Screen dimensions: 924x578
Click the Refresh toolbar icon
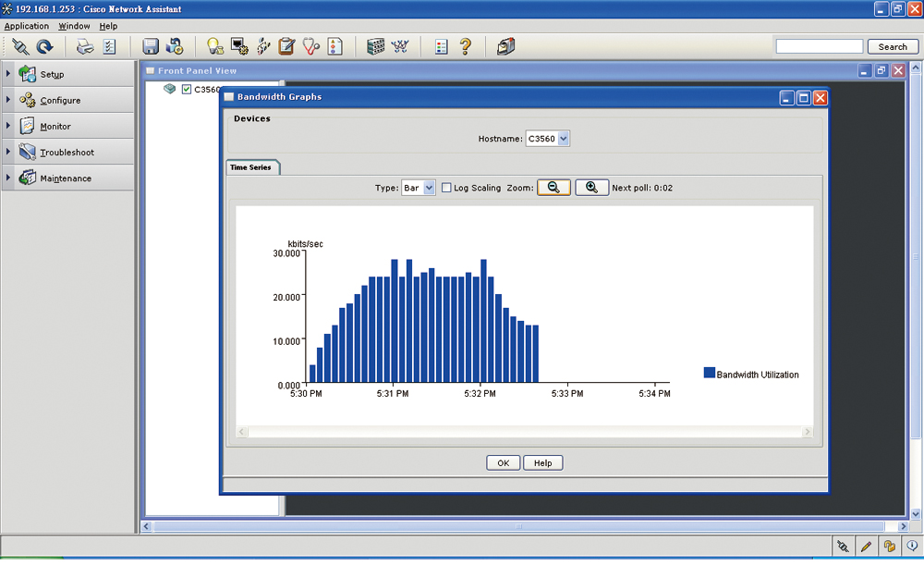[44, 46]
